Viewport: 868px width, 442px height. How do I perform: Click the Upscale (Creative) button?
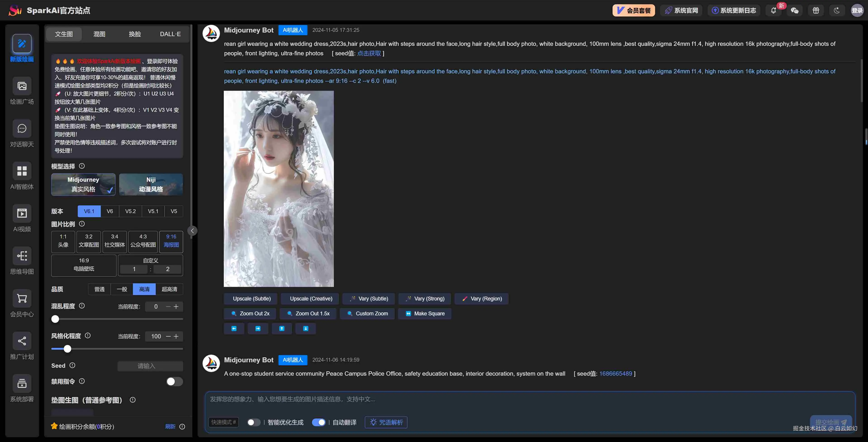click(x=311, y=299)
